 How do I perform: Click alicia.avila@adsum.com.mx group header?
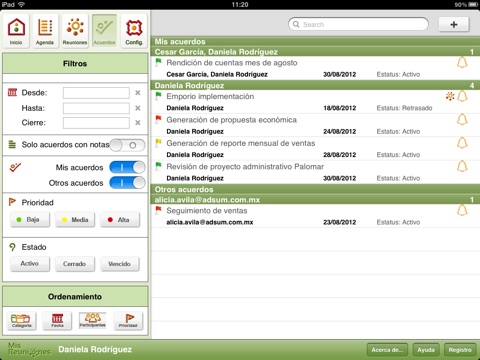(x=315, y=200)
